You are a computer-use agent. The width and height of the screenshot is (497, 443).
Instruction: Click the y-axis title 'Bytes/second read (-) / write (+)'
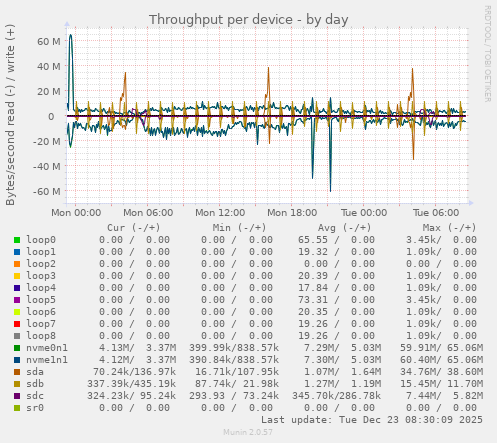10,115
